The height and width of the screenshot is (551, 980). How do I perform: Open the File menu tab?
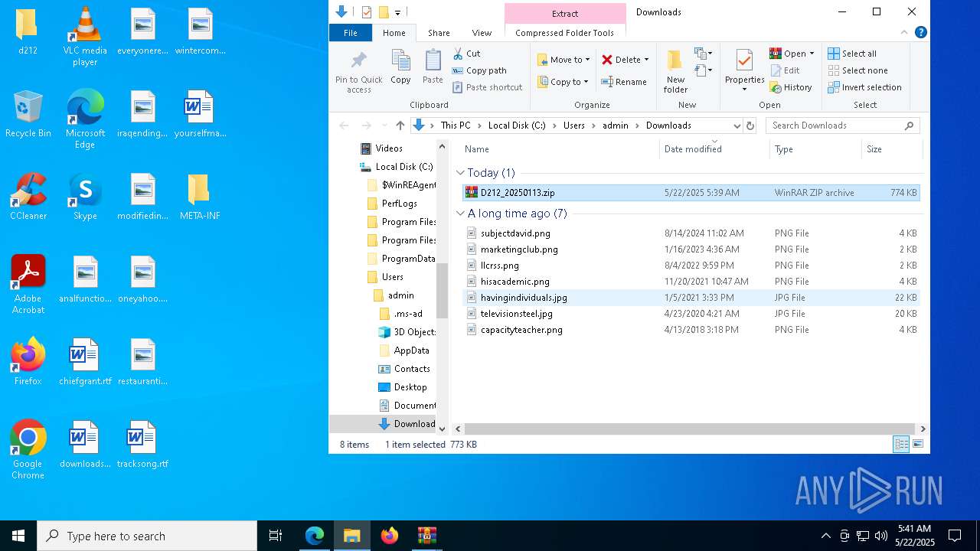pyautogui.click(x=351, y=33)
